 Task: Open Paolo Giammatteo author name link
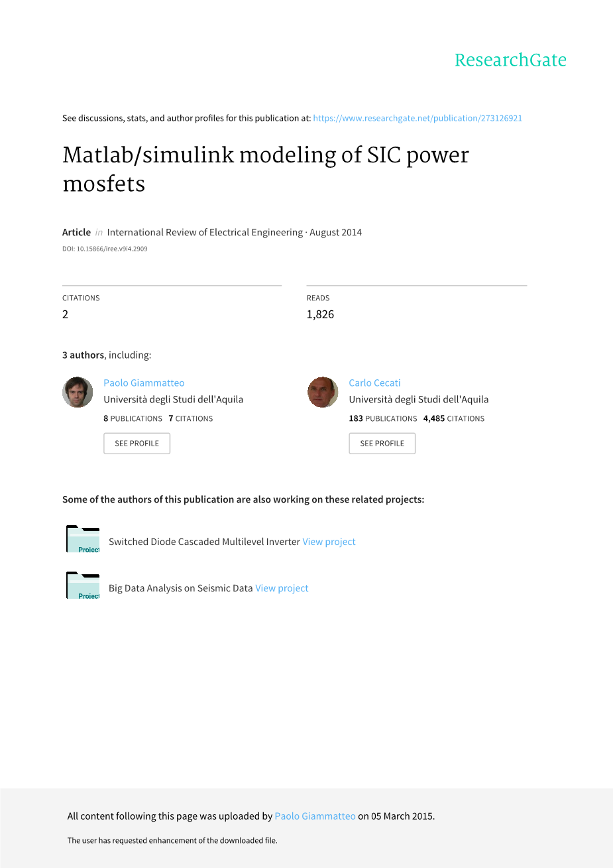click(x=144, y=383)
